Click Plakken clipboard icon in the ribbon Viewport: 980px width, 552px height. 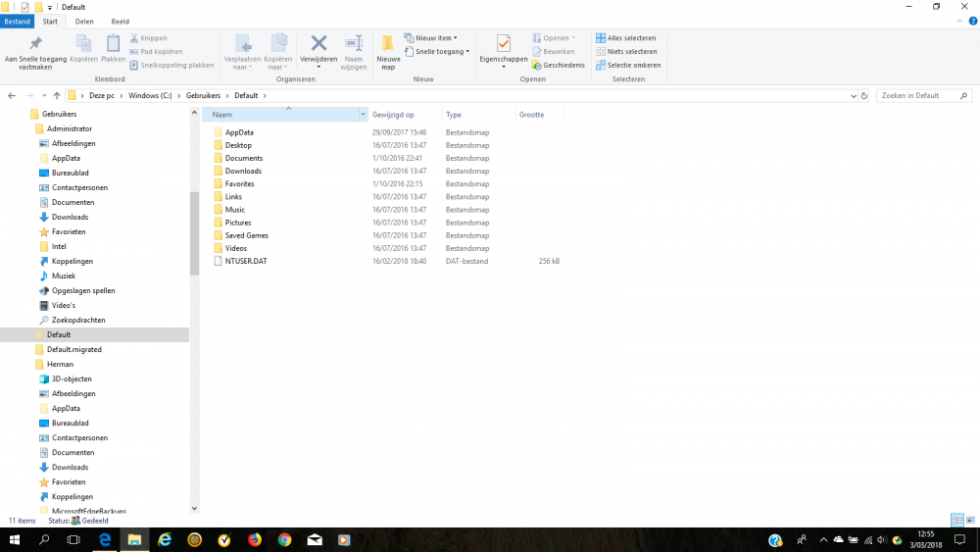point(113,44)
